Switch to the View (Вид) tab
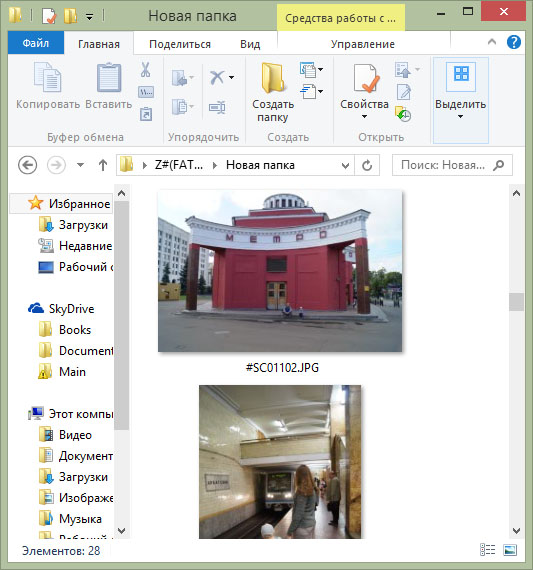533x570 pixels. point(250,44)
